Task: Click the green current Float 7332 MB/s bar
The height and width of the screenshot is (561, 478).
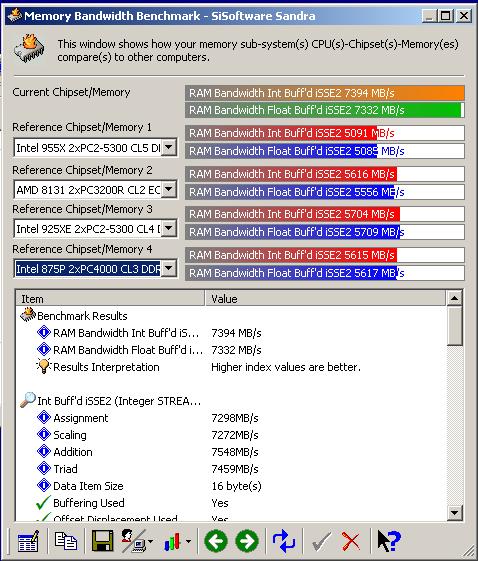Action: click(x=325, y=110)
